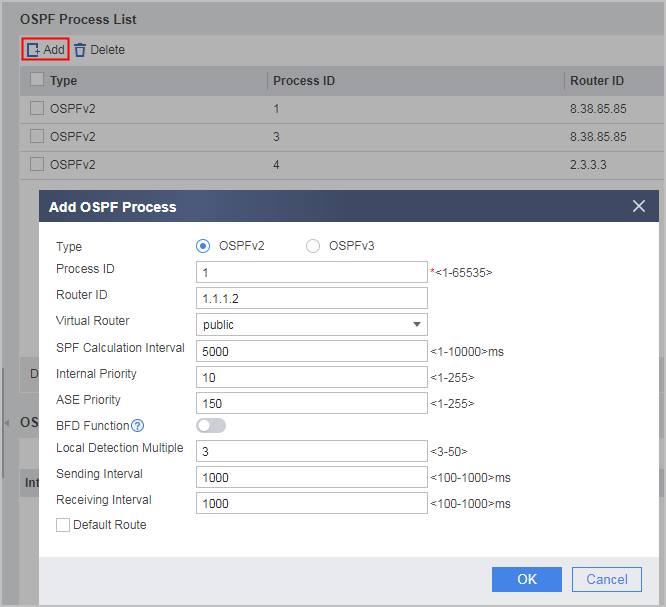Viewport: 666px width, 607px height.
Task: Open the Virtual Router dropdown
Action: coord(312,325)
